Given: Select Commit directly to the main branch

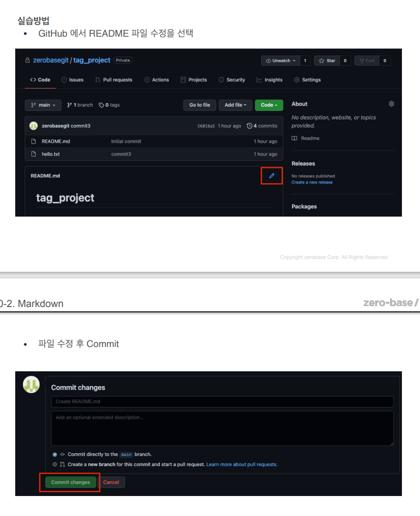Looking at the screenshot, I should [x=55, y=455].
